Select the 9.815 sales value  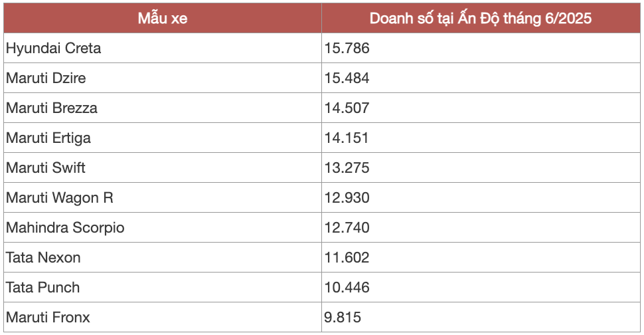343,318
